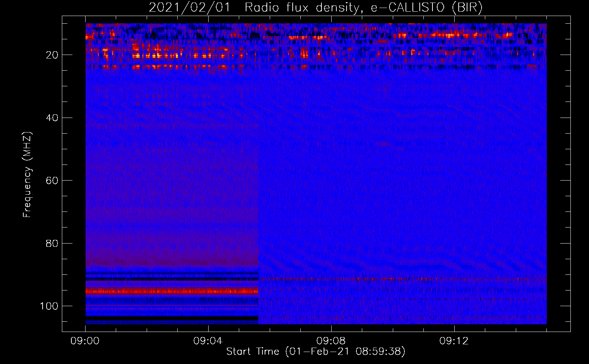Viewport: 589px width, 364px height.
Task: Click the bright red band near 95 MHz
Action: point(171,291)
